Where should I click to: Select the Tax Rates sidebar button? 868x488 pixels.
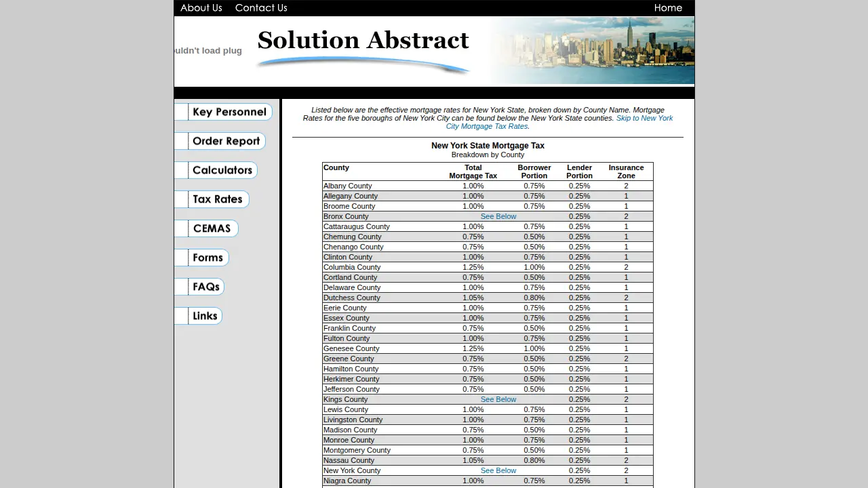[x=212, y=199]
